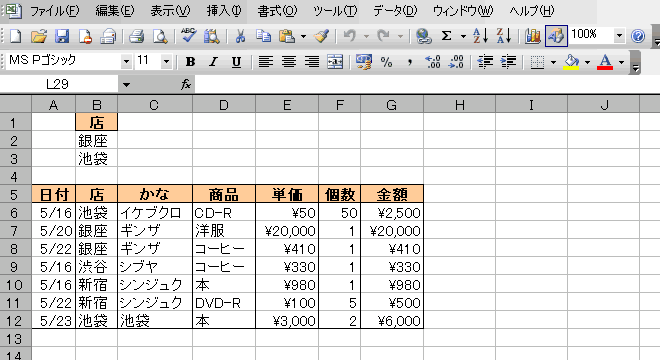Open the borders dropdown arrow
Viewport: 660px width, 360px height.
(554, 62)
